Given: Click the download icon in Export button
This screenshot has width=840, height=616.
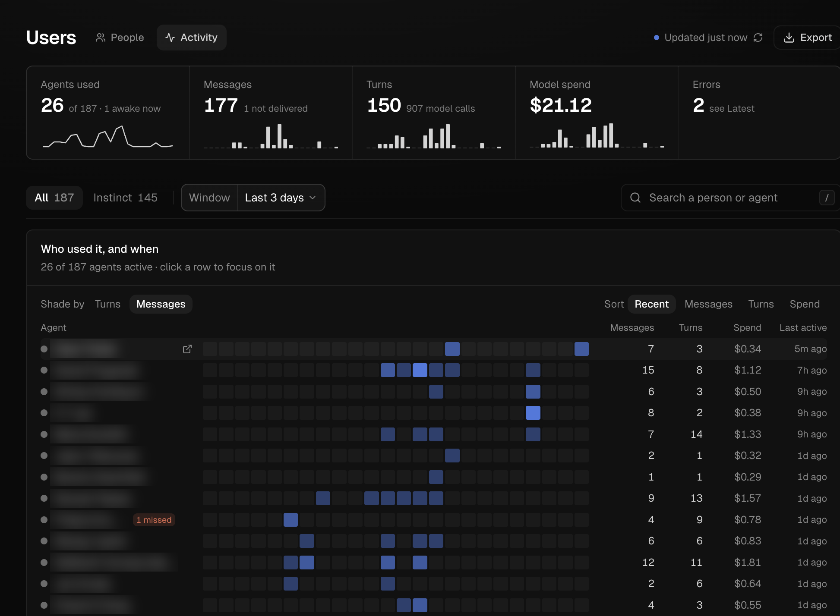Looking at the screenshot, I should click(x=789, y=38).
